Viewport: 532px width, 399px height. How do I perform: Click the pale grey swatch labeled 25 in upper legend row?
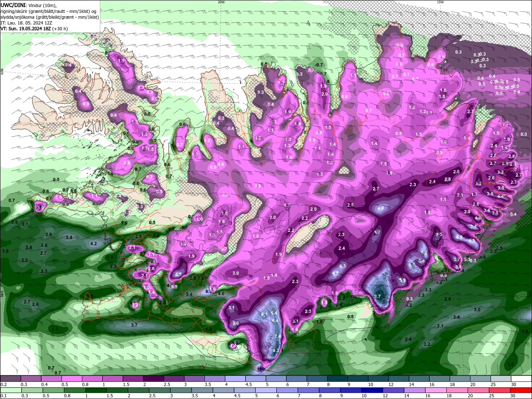point(500,379)
